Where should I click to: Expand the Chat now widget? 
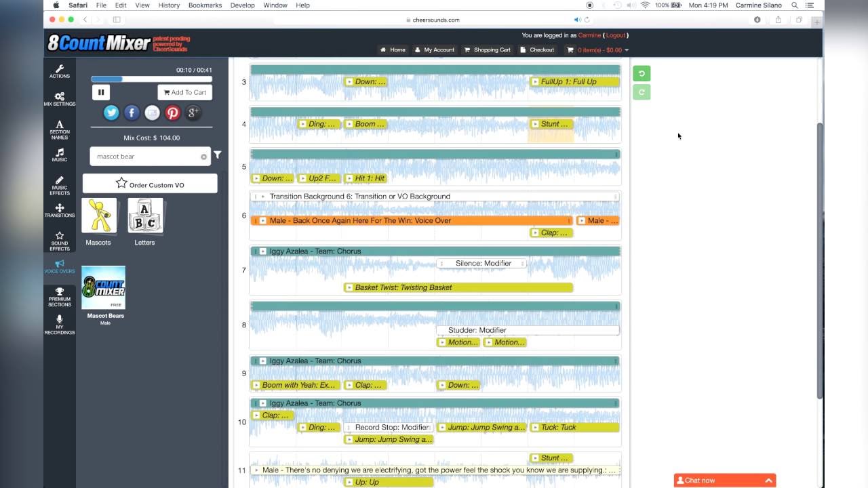point(725,480)
